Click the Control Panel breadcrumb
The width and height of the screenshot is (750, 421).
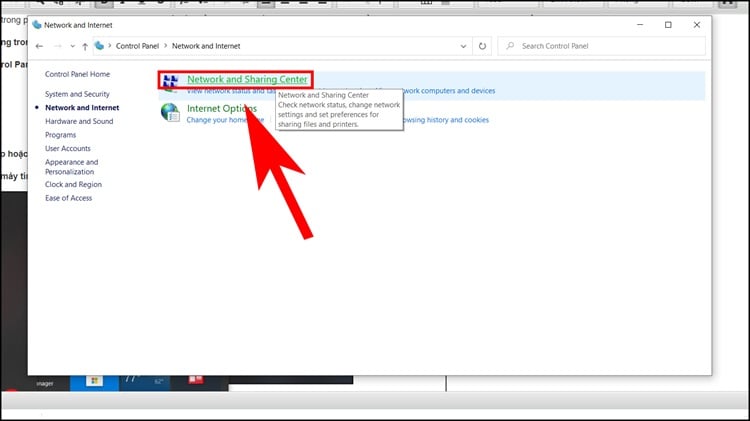[x=139, y=46]
